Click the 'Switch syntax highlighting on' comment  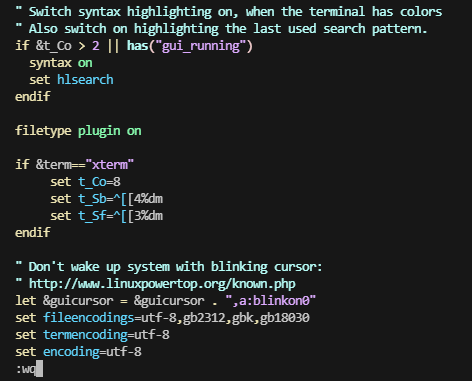pos(229,12)
